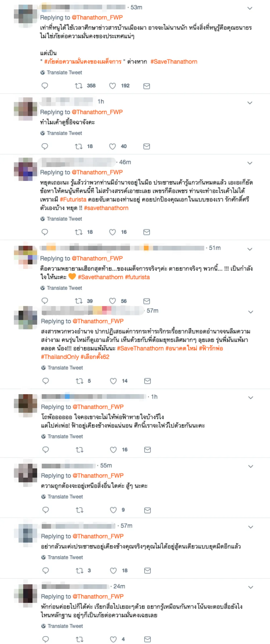Like the tweet with 40 likes

pyautogui.click(x=112, y=146)
